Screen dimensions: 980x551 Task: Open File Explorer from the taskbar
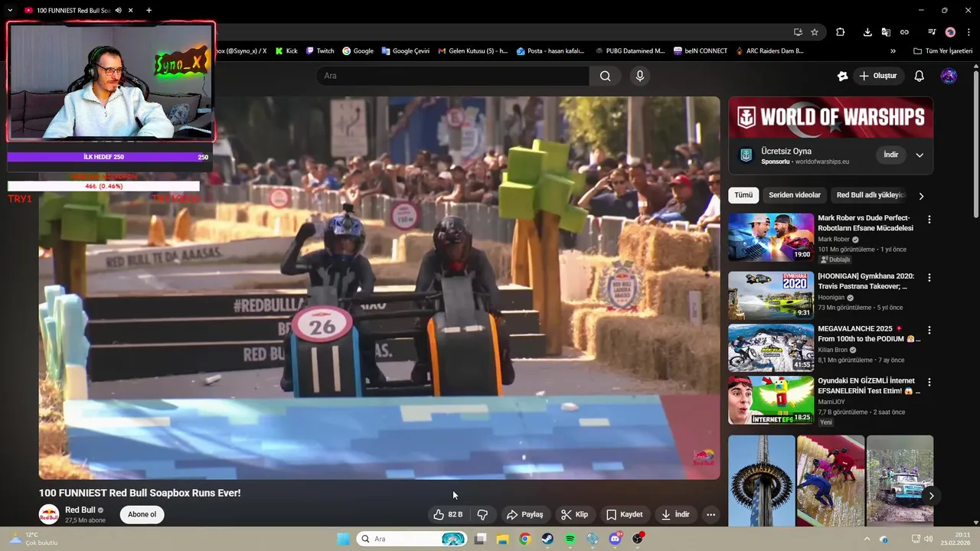[x=502, y=539]
